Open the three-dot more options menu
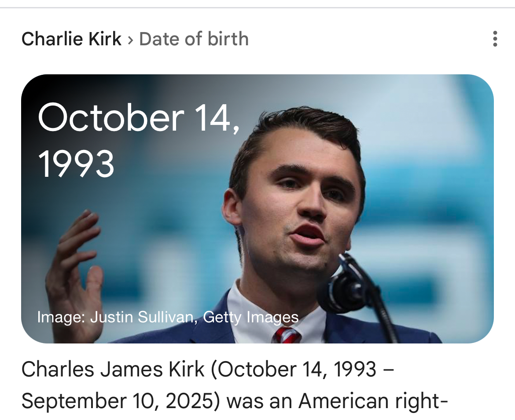Image resolution: width=515 pixels, height=420 pixels. click(x=495, y=39)
